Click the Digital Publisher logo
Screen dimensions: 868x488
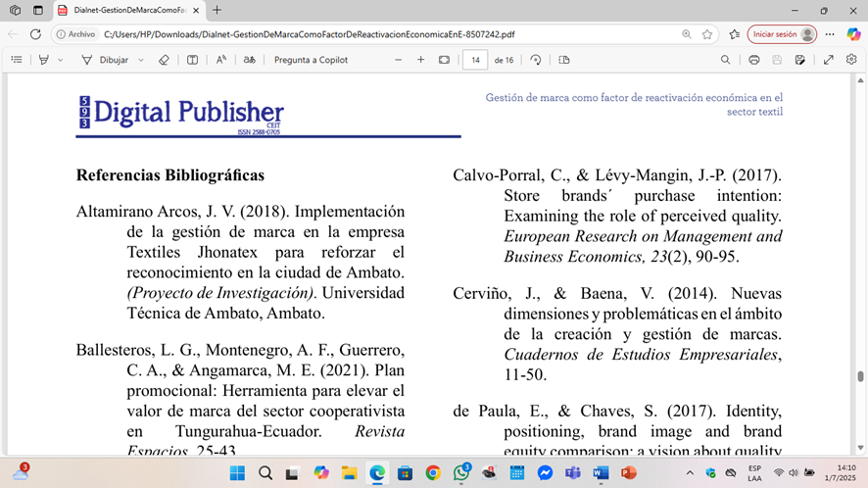click(181, 116)
